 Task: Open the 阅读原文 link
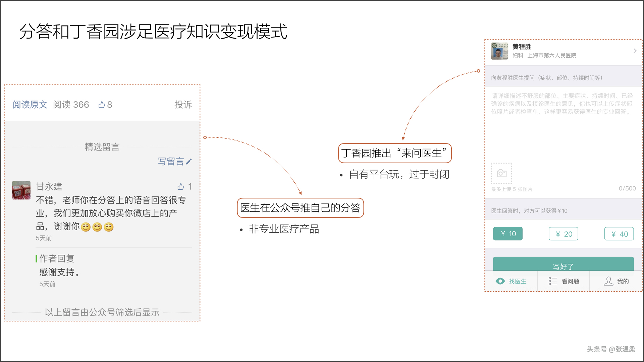pyautogui.click(x=30, y=105)
